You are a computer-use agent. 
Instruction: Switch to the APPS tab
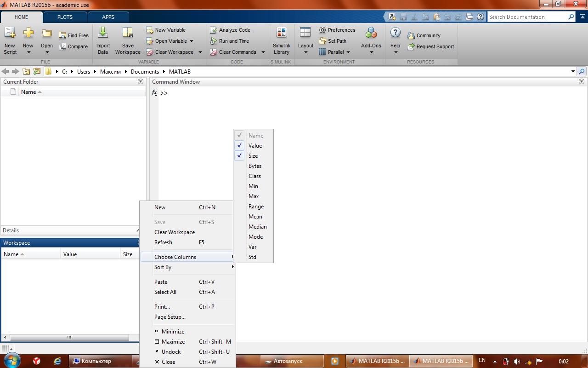click(x=108, y=17)
